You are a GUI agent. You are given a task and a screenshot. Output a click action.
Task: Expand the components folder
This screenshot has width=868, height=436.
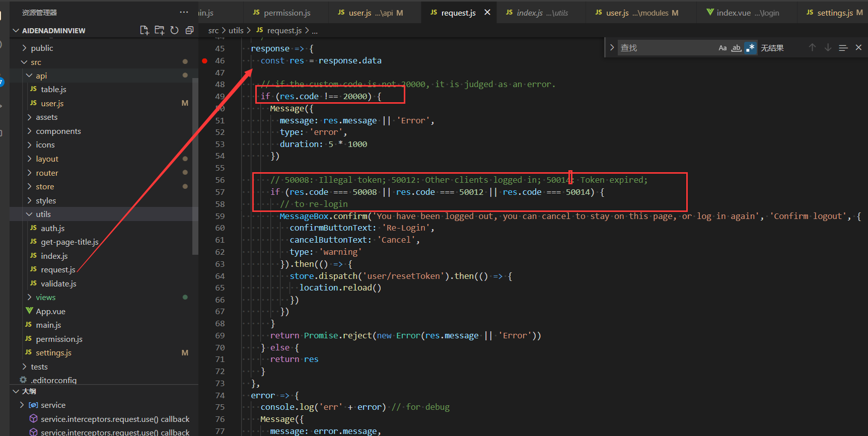point(58,131)
